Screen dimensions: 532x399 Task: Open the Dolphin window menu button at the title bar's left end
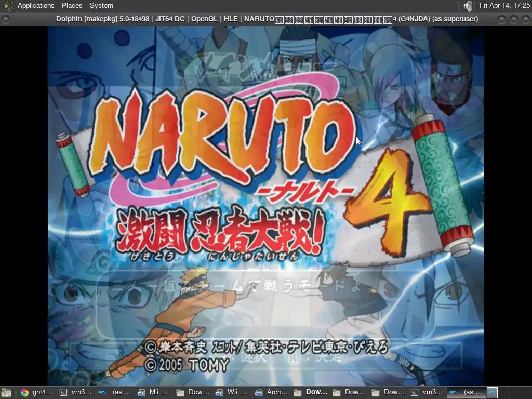coord(5,19)
